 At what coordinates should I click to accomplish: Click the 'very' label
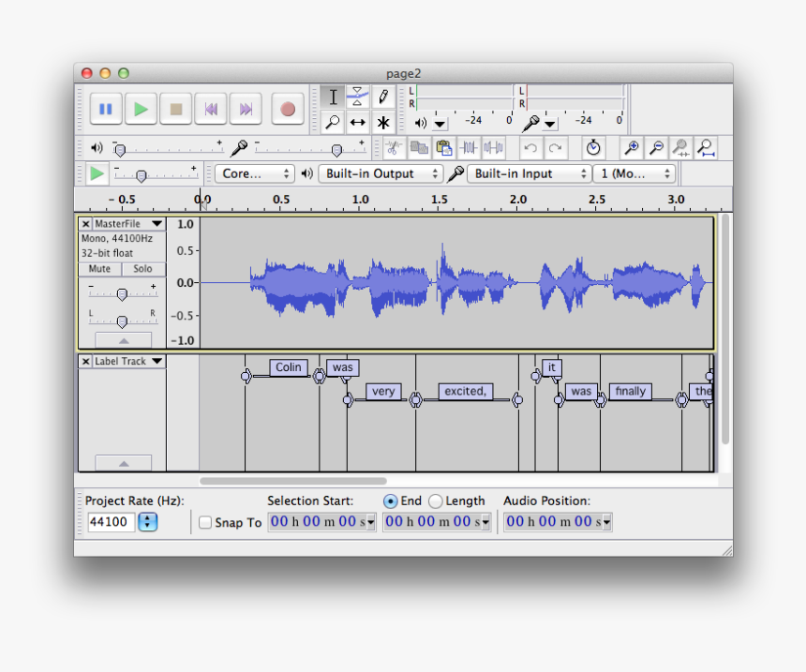[383, 392]
